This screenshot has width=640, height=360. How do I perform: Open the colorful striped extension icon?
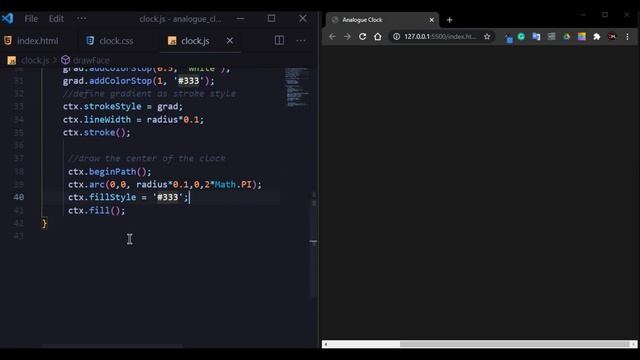(582, 37)
